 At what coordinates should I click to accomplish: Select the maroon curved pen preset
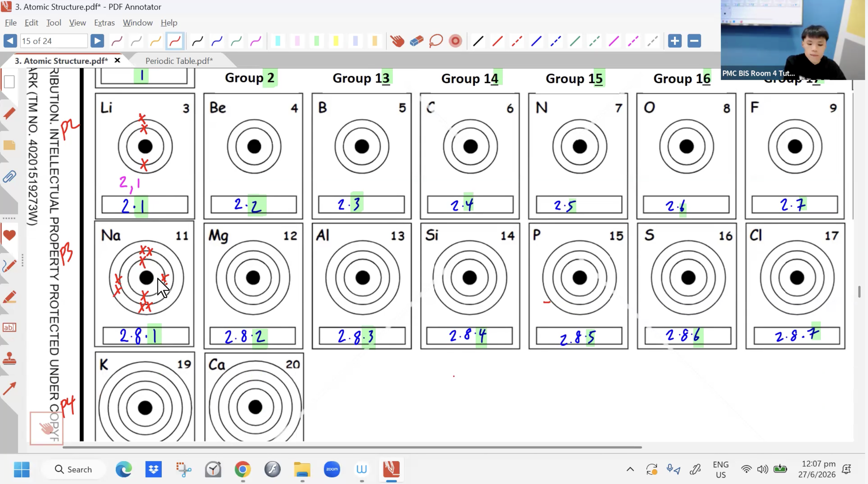(117, 41)
